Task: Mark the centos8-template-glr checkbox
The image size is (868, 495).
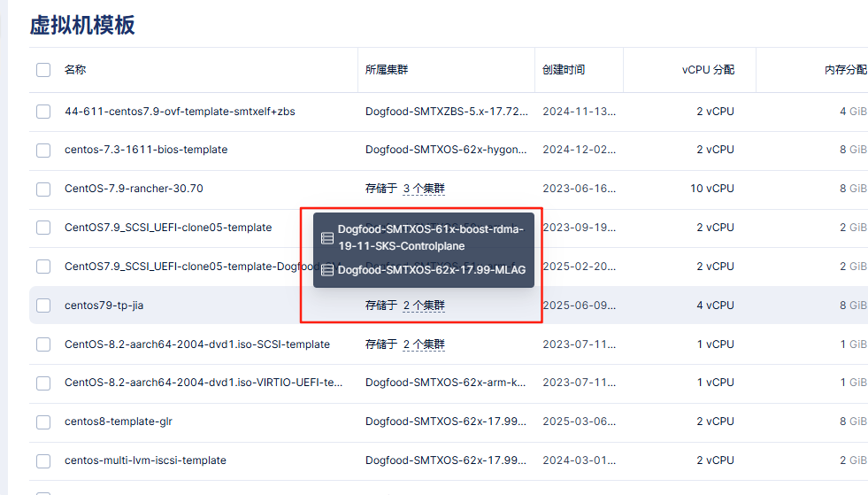Action: (x=43, y=422)
